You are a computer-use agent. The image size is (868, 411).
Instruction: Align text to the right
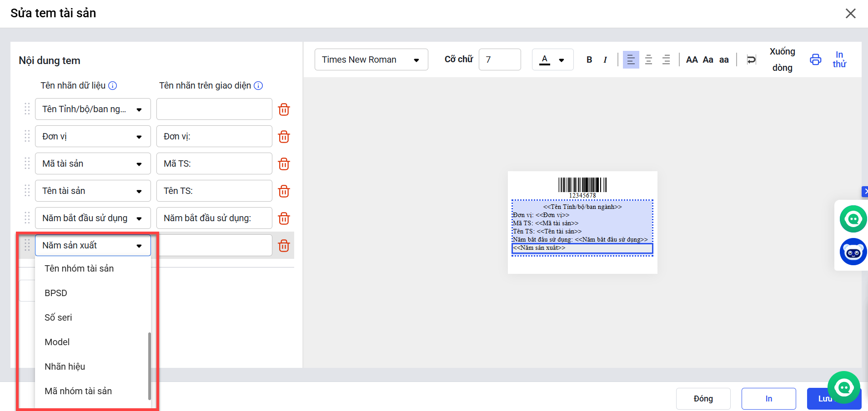pyautogui.click(x=666, y=59)
